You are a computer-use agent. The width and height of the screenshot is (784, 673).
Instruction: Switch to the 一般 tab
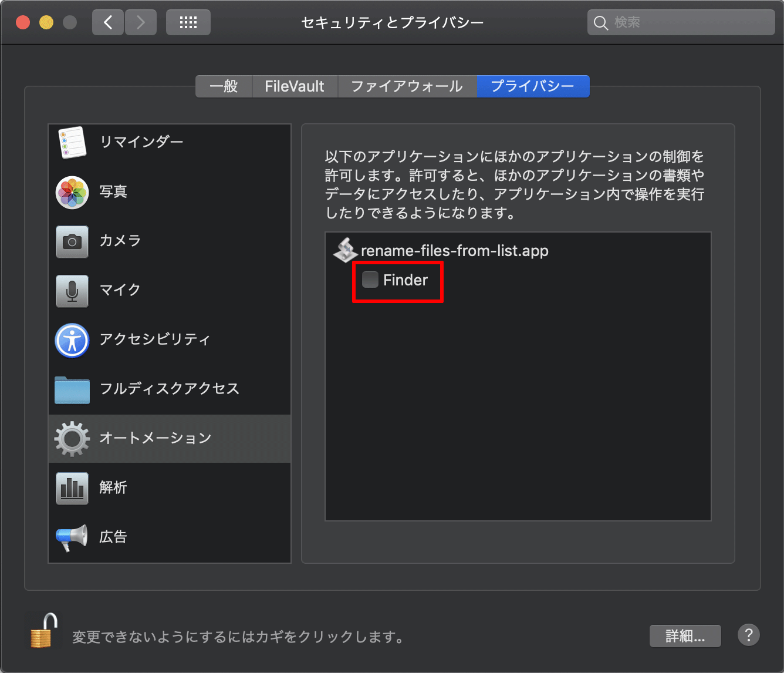224,86
